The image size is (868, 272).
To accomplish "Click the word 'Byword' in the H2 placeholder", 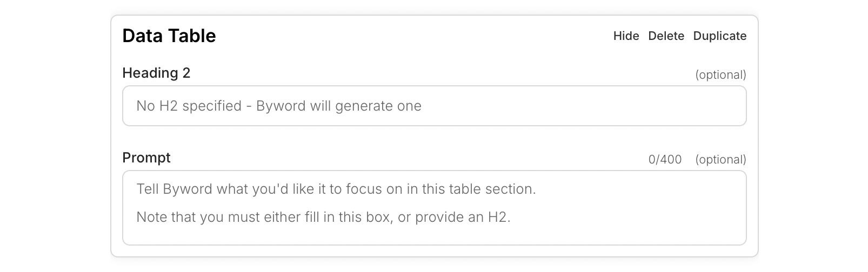I will tap(281, 106).
